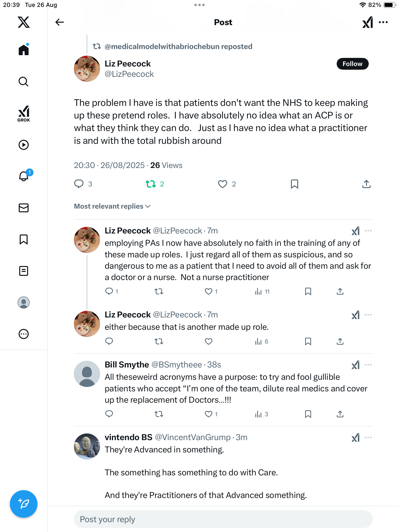
Task: Follow Liz Peecock
Action: click(352, 64)
